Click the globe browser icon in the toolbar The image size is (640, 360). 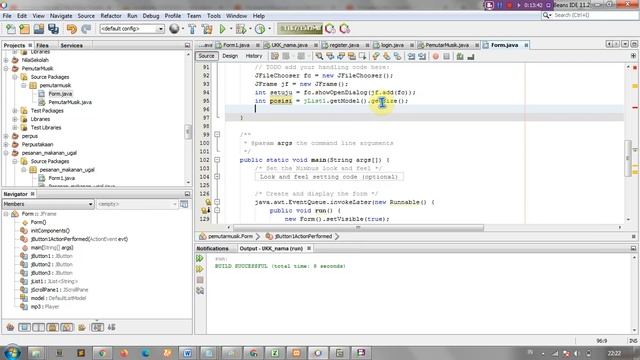(174, 29)
